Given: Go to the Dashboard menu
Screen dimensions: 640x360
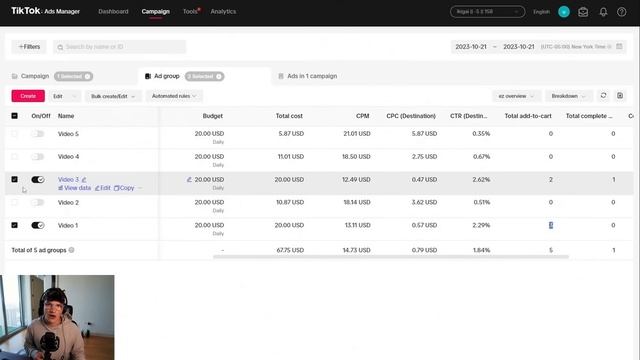Looking at the screenshot, I should (113, 11).
